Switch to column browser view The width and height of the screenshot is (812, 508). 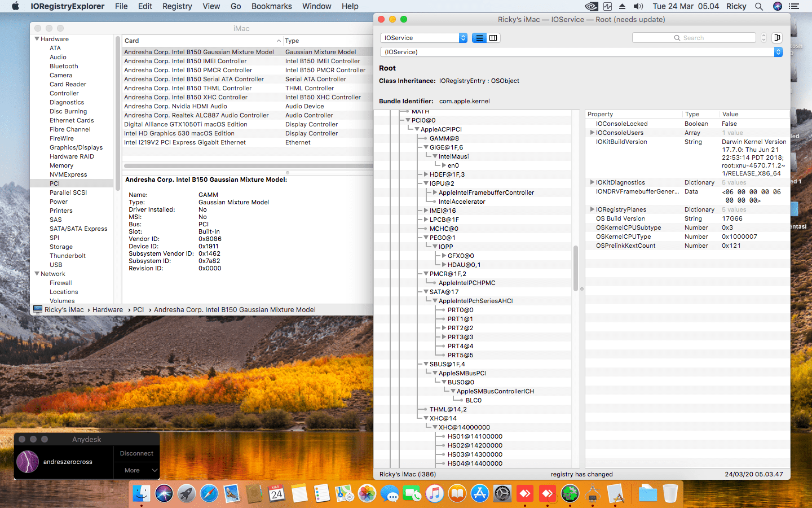click(x=493, y=38)
